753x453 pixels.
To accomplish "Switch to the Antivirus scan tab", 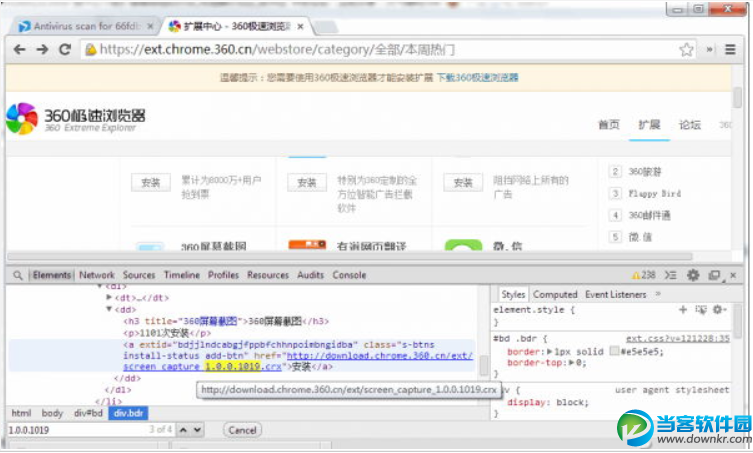I will pyautogui.click(x=85, y=26).
